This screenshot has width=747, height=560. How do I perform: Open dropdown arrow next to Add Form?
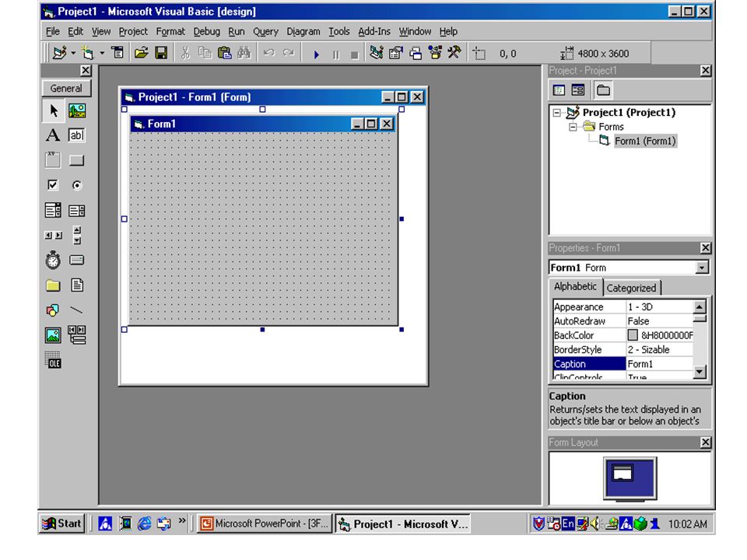coord(101,54)
